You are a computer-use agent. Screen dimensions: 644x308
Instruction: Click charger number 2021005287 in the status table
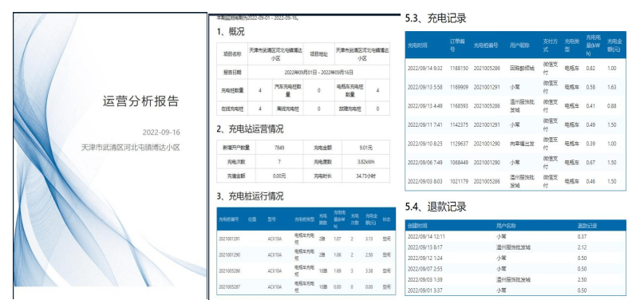[230, 287]
